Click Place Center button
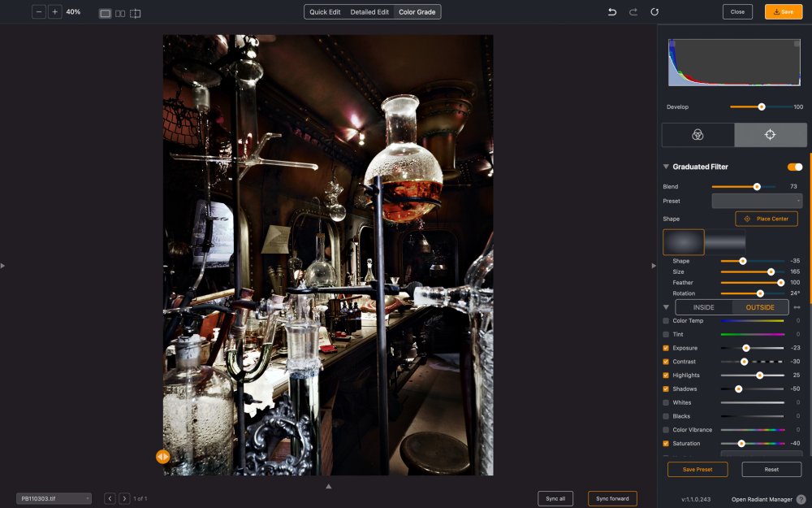Screen dimensions: 812x508 767,219
